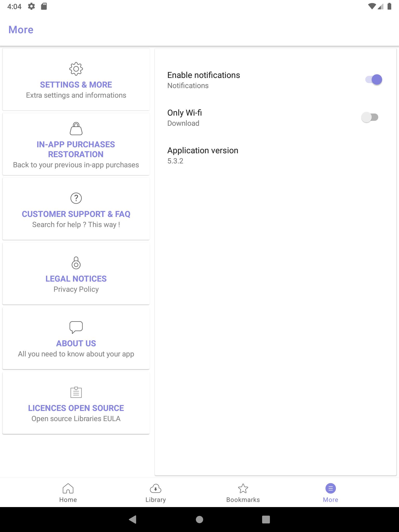Click the 'Enable notifications' label
This screenshot has height=532, width=399.
point(204,75)
